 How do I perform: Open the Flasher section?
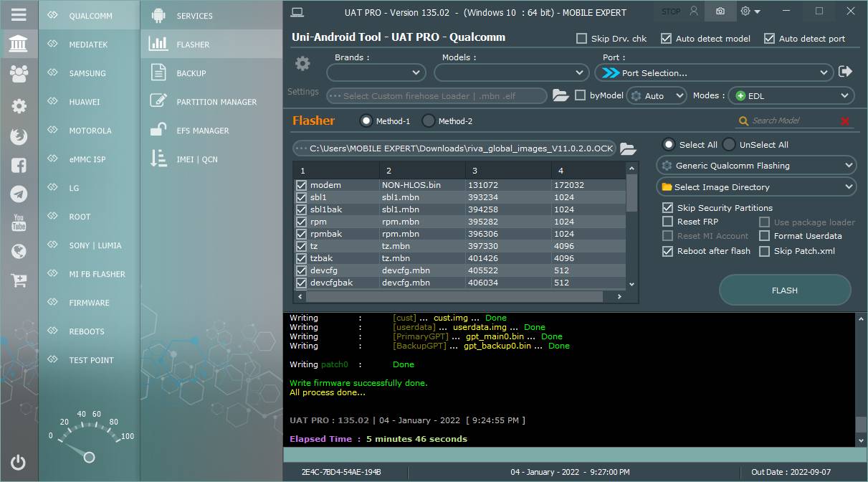(211, 44)
